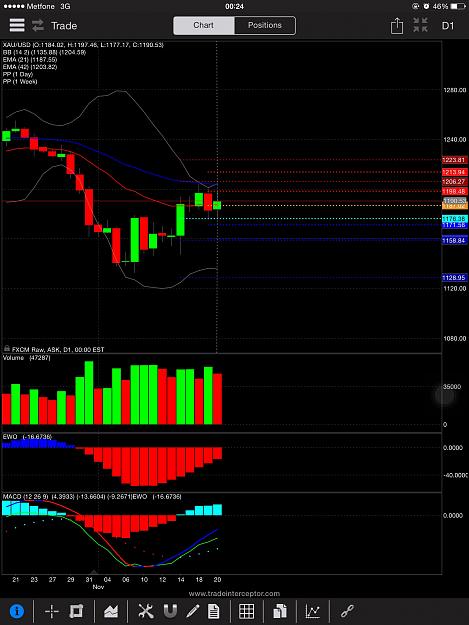
Task: Tap the share/export icon
Action: [x=396, y=26]
